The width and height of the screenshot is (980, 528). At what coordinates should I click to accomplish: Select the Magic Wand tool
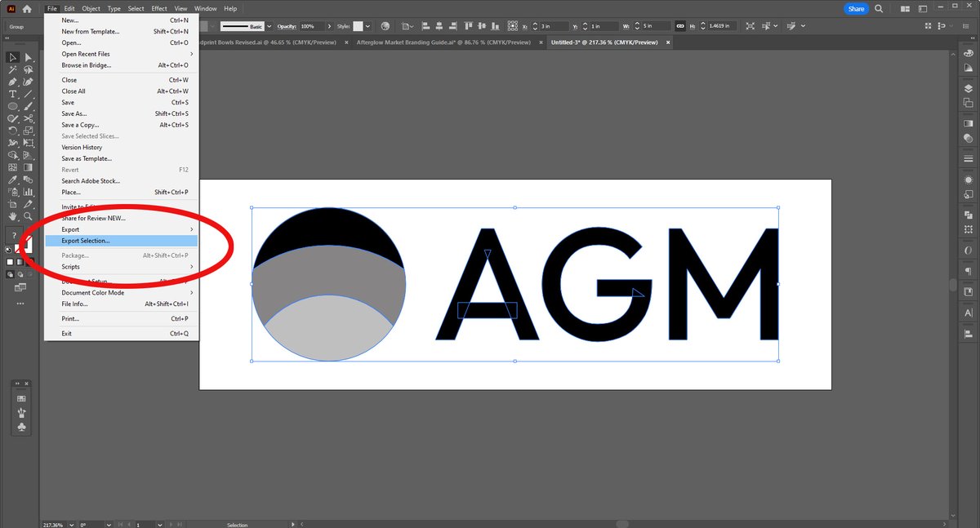[13, 69]
